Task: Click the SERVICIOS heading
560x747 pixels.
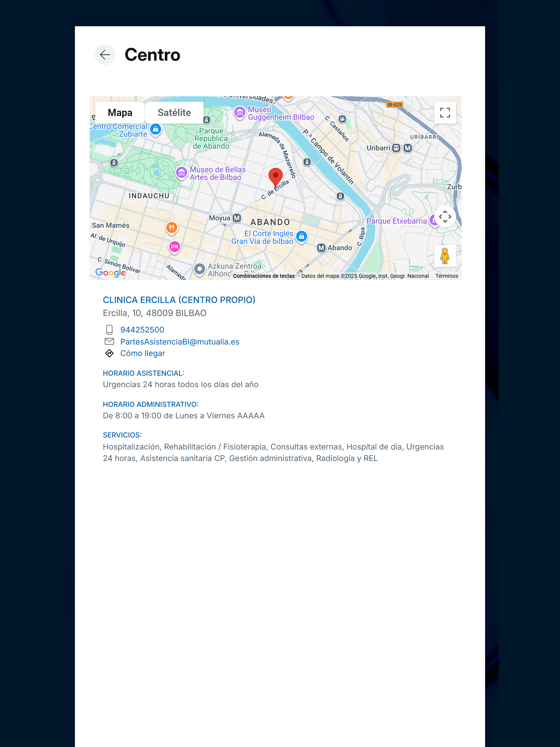Action: coord(122,435)
